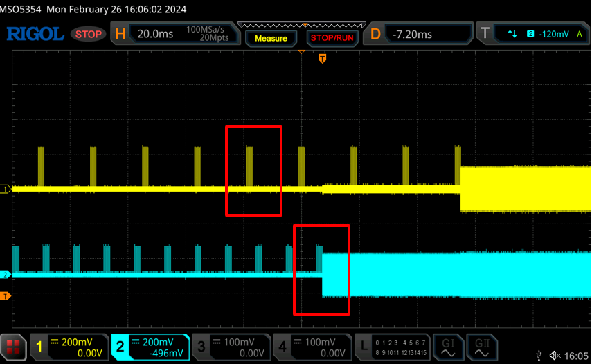Click the cyan burst waveform on channel 2

[x=456, y=274]
